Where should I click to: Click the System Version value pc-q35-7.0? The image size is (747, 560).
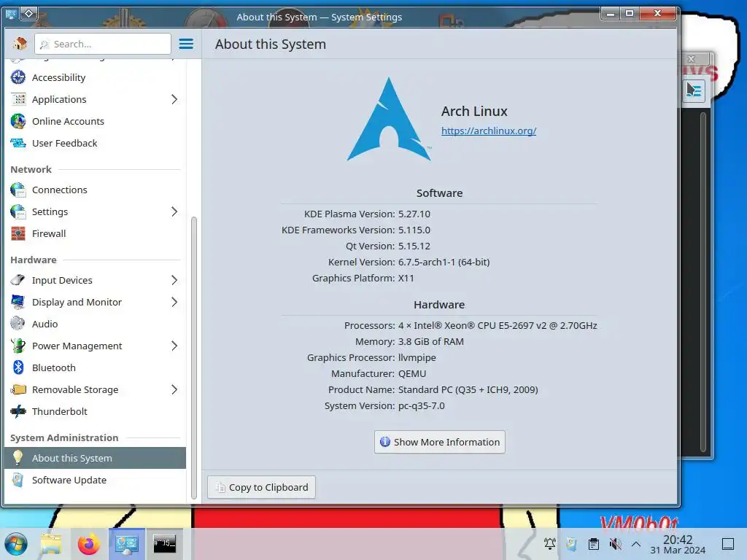(x=422, y=405)
